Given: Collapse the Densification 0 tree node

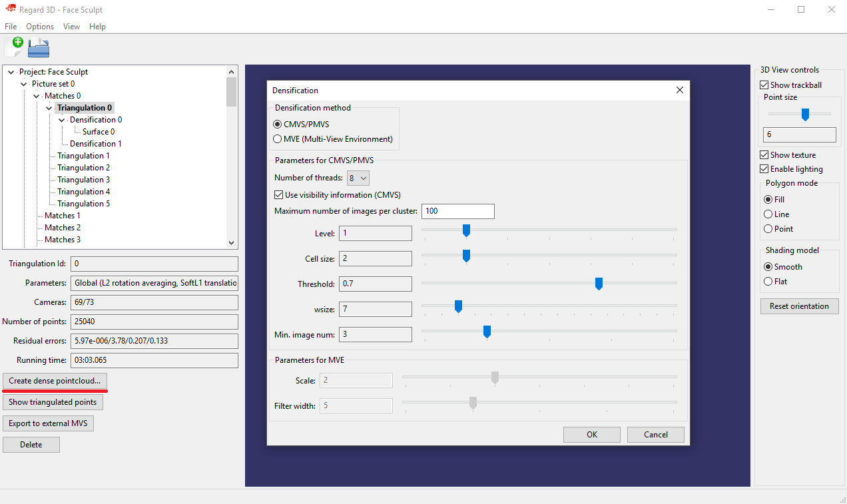Looking at the screenshot, I should [62, 120].
